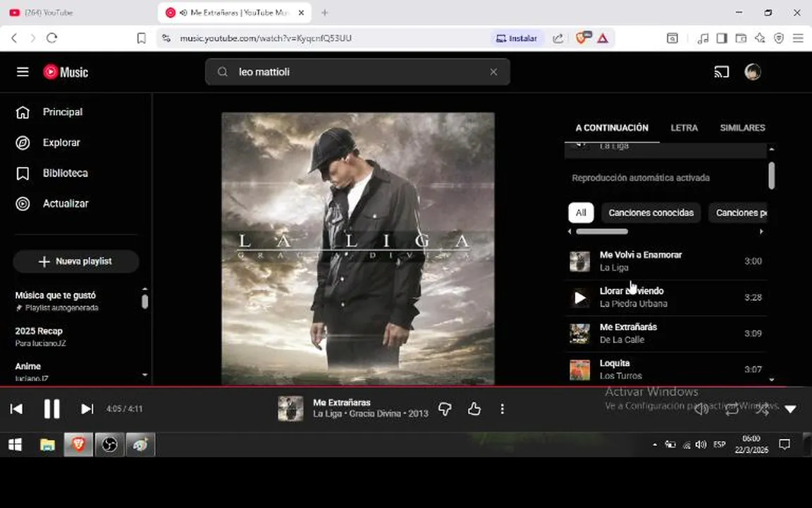The image size is (812, 508).
Task: Pause the current song
Action: point(51,409)
